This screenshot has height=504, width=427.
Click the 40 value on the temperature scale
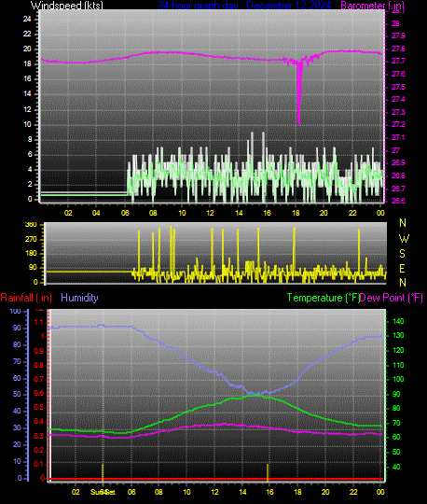396,467
